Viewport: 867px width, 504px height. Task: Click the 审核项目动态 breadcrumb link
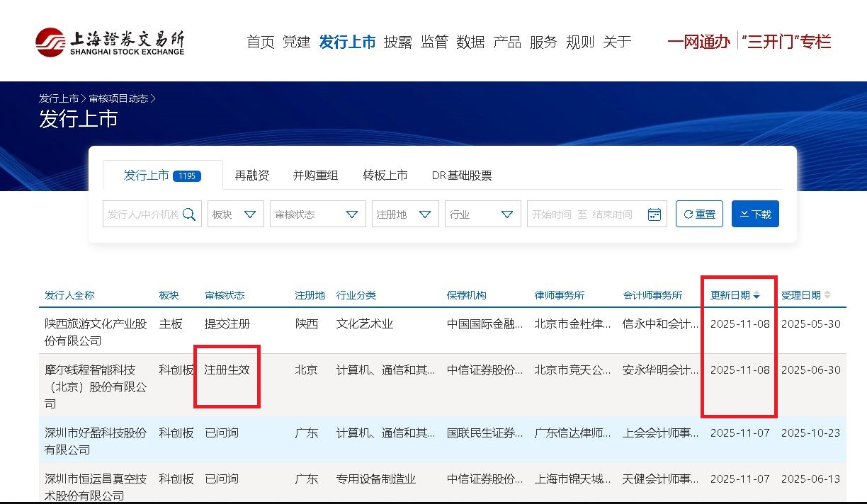118,98
